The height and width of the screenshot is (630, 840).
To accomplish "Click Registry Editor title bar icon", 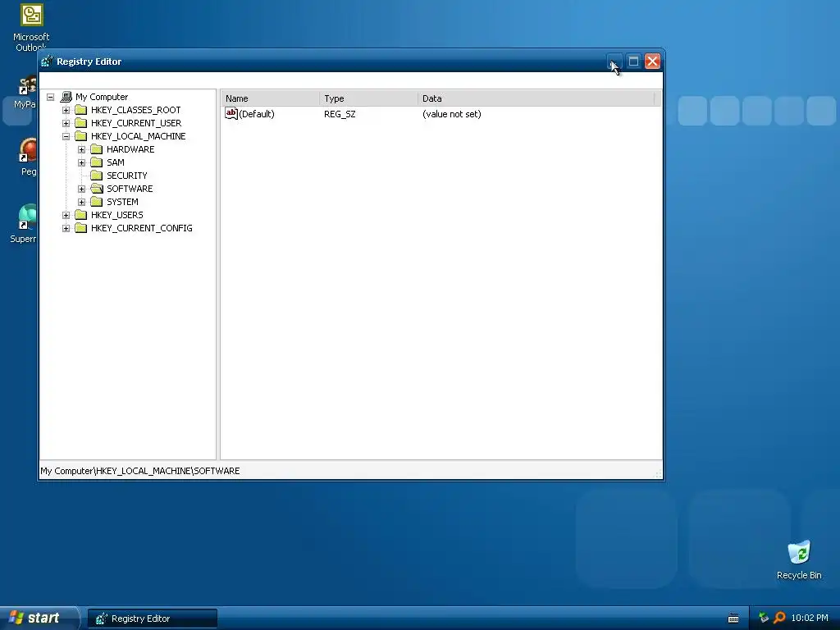I will (47, 62).
